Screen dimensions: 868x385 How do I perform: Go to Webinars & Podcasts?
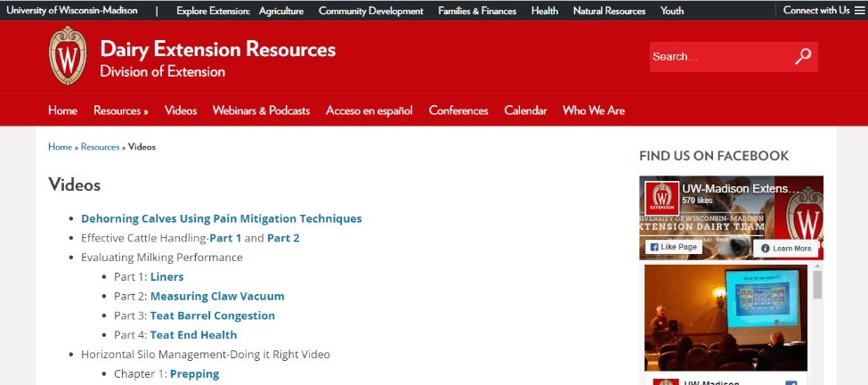(x=261, y=111)
